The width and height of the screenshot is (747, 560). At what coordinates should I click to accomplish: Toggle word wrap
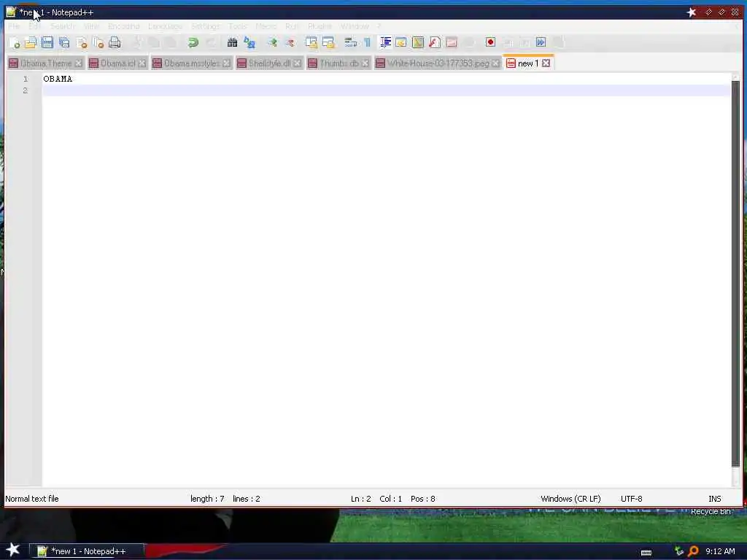[x=351, y=43]
